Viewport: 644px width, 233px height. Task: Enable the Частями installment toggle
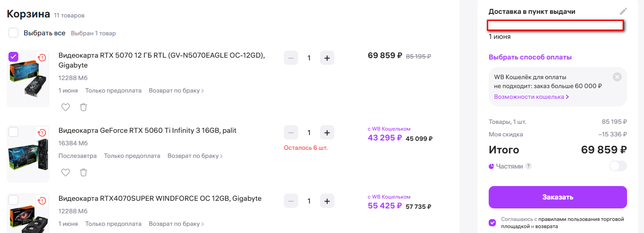[618, 166]
